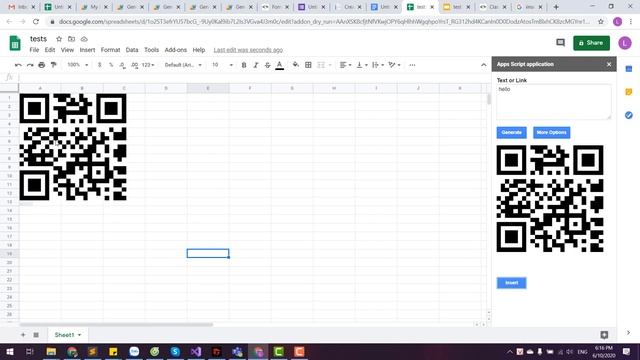This screenshot has height=360, width=640.
Task: Open the Edit menu
Action: coord(50,50)
